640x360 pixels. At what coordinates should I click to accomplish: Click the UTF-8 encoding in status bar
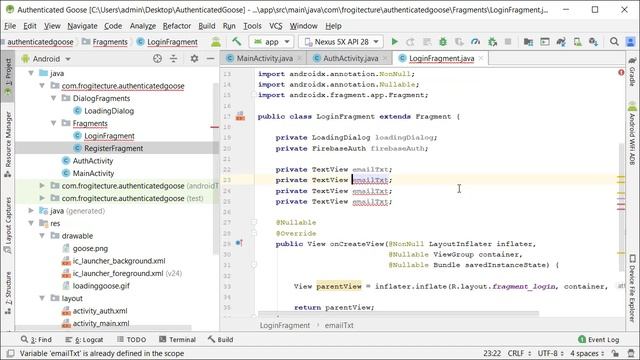(x=551, y=353)
